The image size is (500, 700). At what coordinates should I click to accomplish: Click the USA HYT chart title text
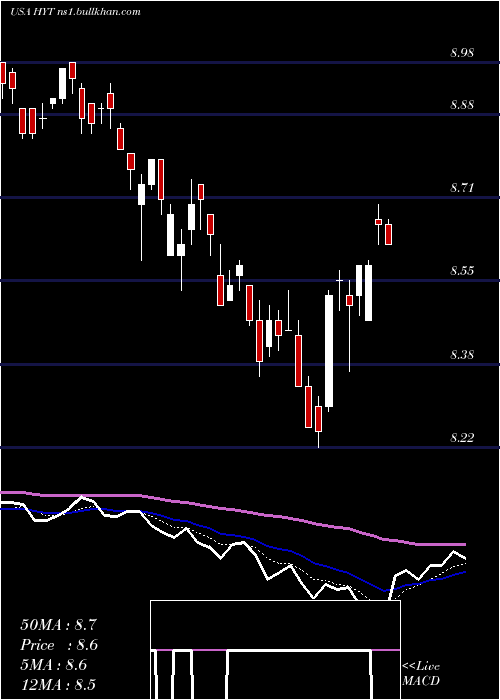[x=75, y=11]
